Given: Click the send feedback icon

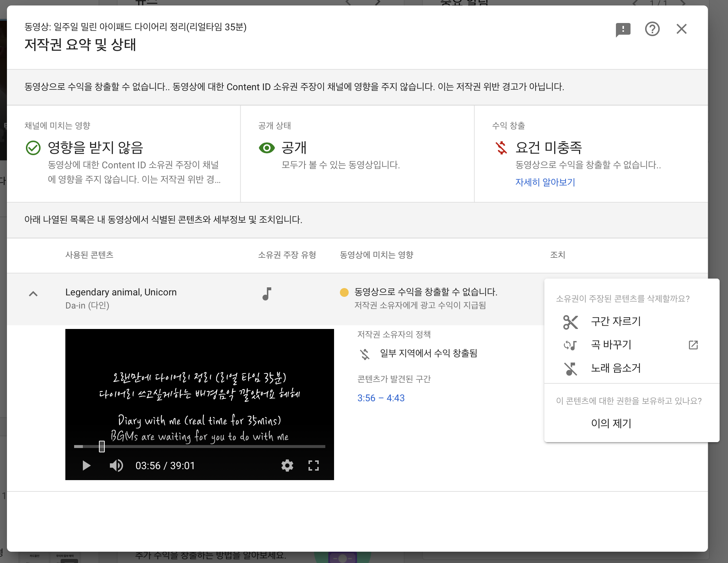Looking at the screenshot, I should [x=623, y=29].
